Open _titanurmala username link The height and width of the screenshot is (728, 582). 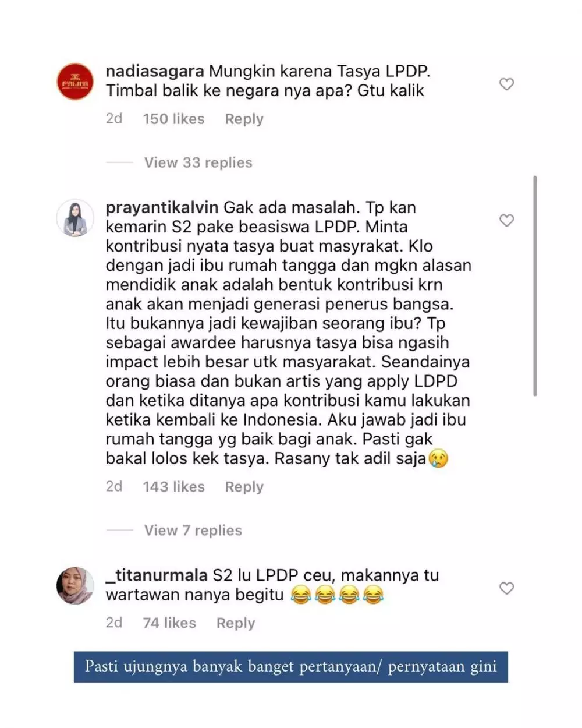[x=157, y=575]
